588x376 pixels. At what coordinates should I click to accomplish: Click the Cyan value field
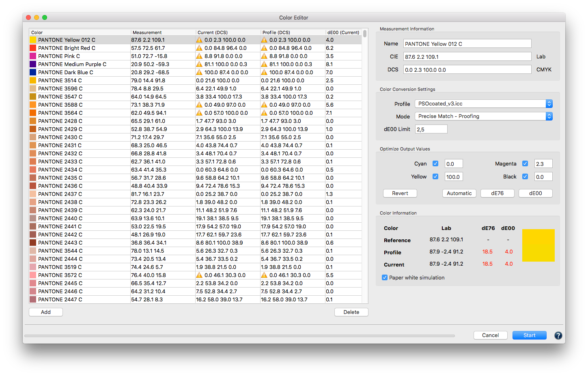[x=454, y=163]
